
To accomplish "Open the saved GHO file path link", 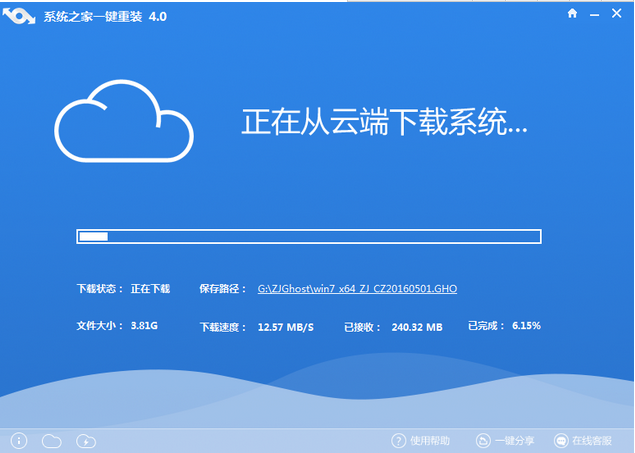I will click(357, 289).
